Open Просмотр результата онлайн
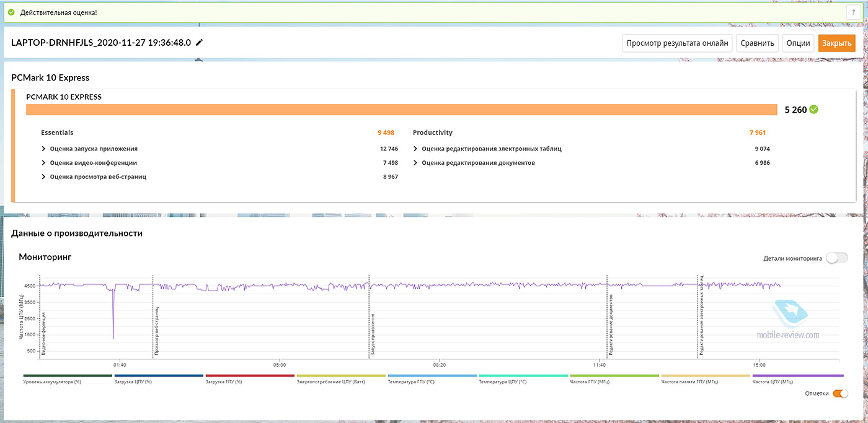Image resolution: width=868 pixels, height=423 pixels. (678, 43)
